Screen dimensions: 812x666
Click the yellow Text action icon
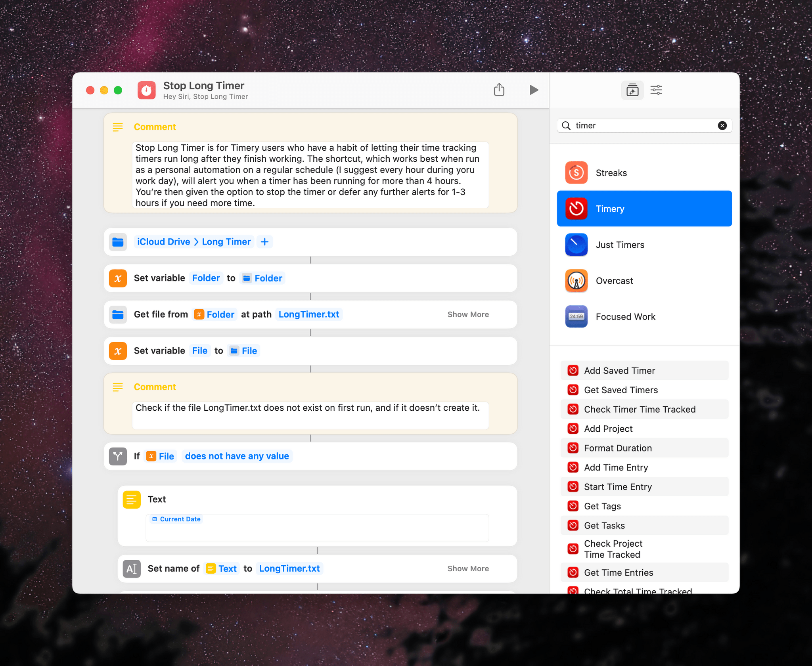coord(132,499)
